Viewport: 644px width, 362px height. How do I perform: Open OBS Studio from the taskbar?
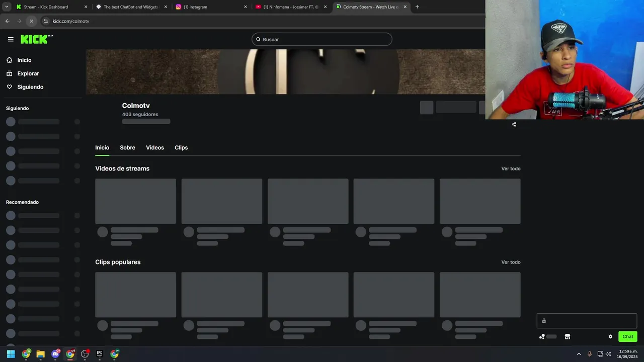point(85,354)
